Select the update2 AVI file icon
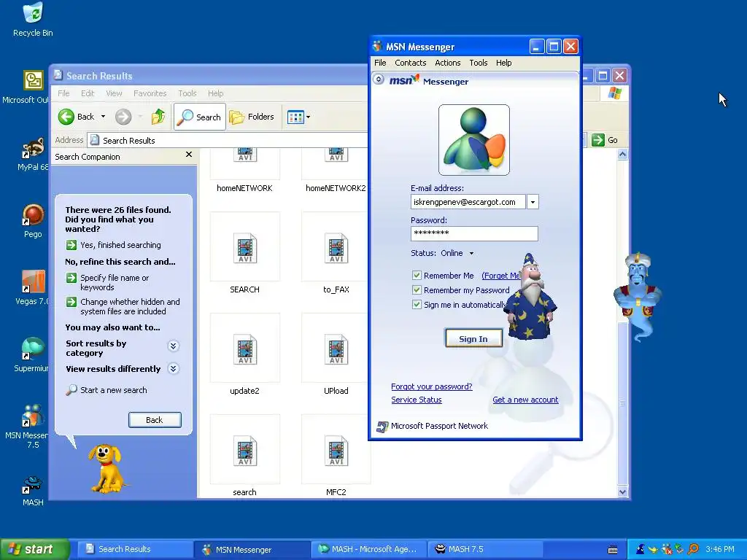This screenshot has height=560, width=747. (x=245, y=349)
